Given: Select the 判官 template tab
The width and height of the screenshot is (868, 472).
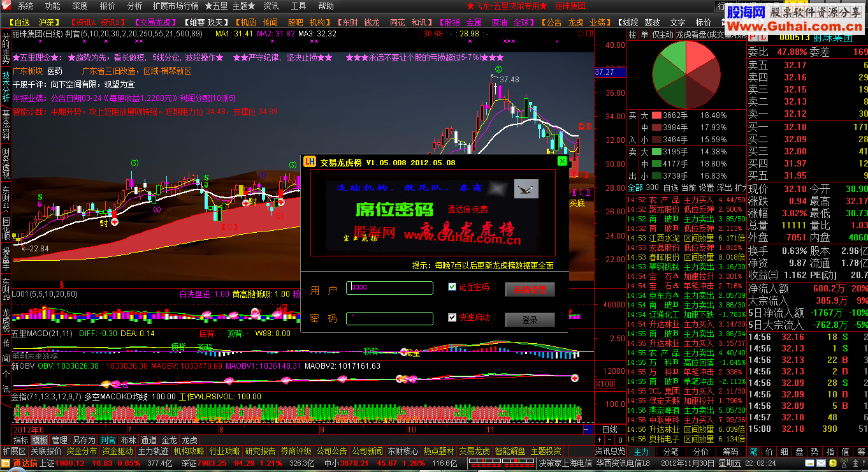Looking at the screenshot, I should 108,440.
